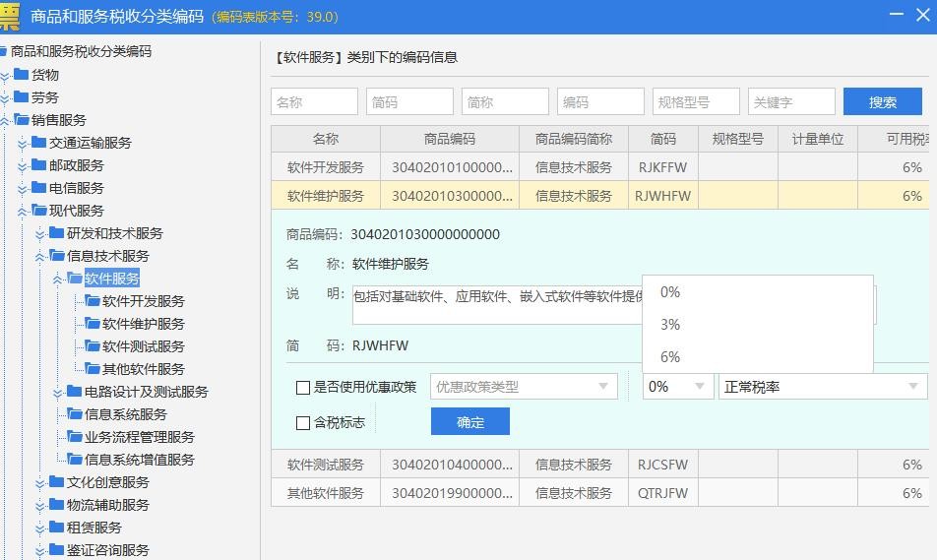Open the 优惠政策类型 dropdown
This screenshot has width=937, height=560.
[x=524, y=387]
